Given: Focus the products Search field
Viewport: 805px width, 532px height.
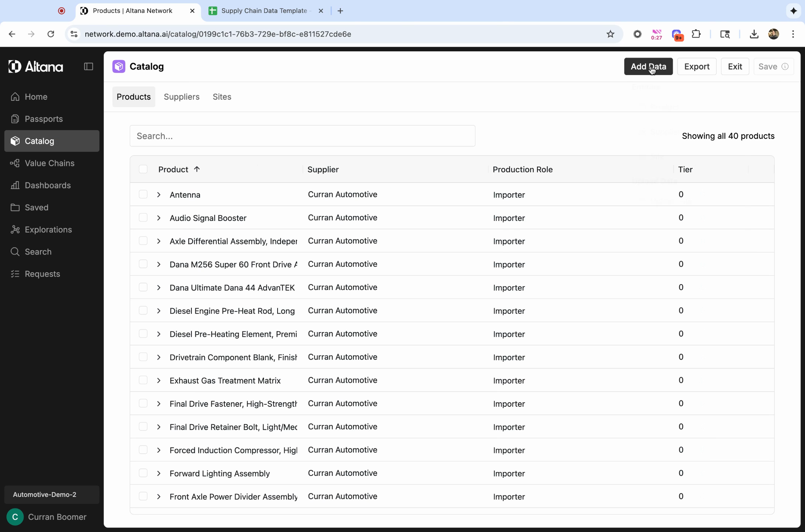Looking at the screenshot, I should pos(302,136).
